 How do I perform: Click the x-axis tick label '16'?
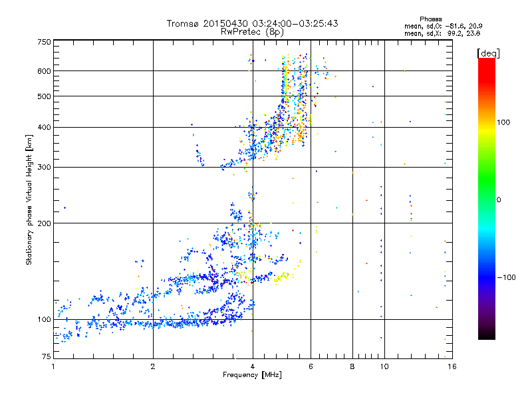coord(452,366)
